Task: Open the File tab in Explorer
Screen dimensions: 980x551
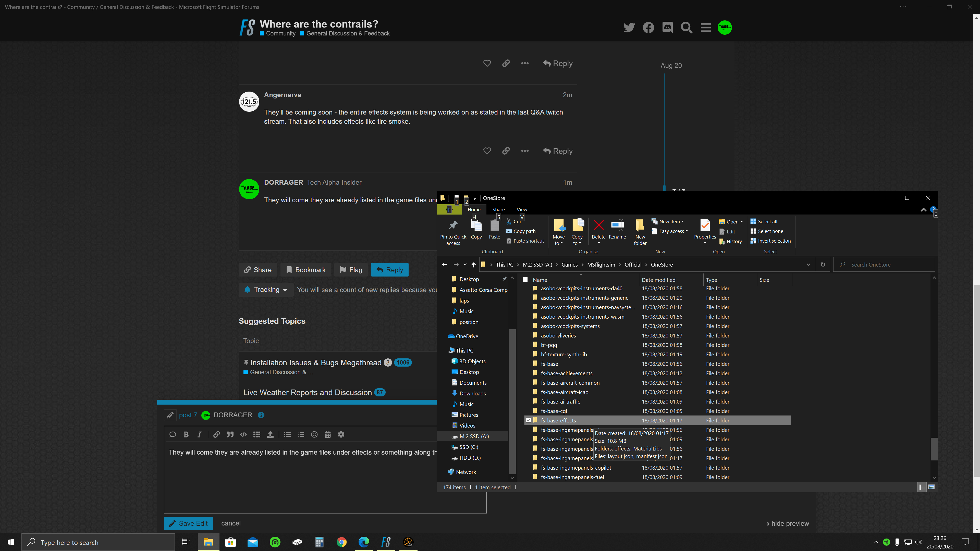Action: [x=449, y=209]
